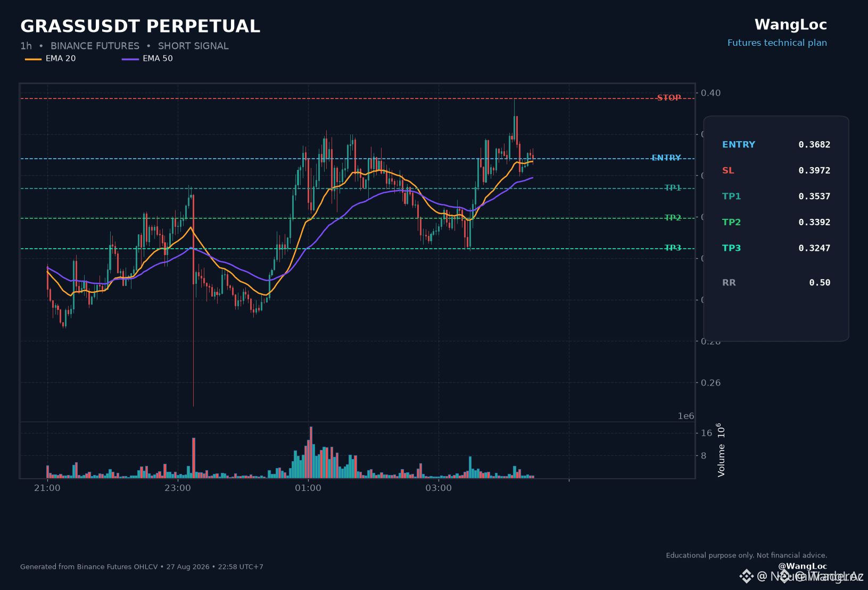This screenshot has height=590, width=868.
Task: Select the risk-reward value 0.50
Action: (820, 283)
